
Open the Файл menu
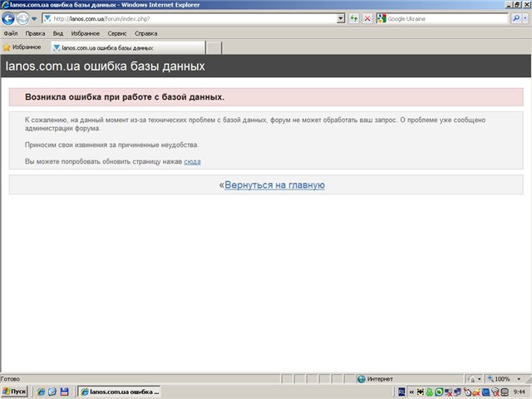(x=11, y=33)
